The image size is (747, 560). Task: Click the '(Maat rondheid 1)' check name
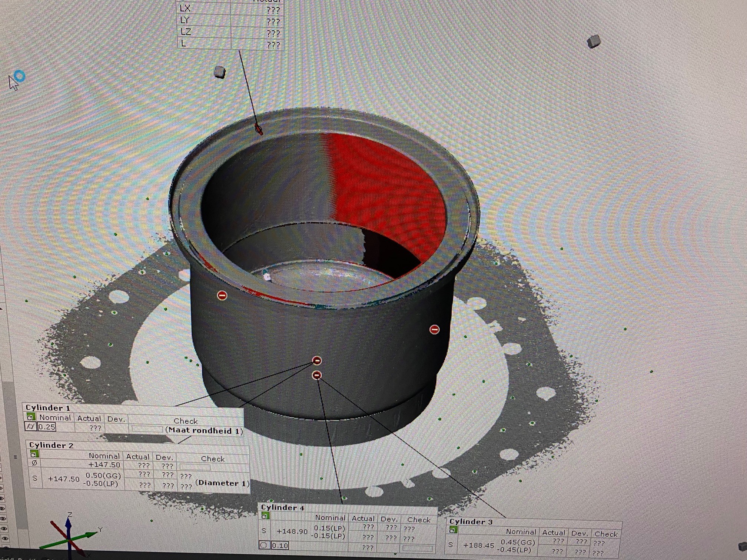click(x=204, y=430)
